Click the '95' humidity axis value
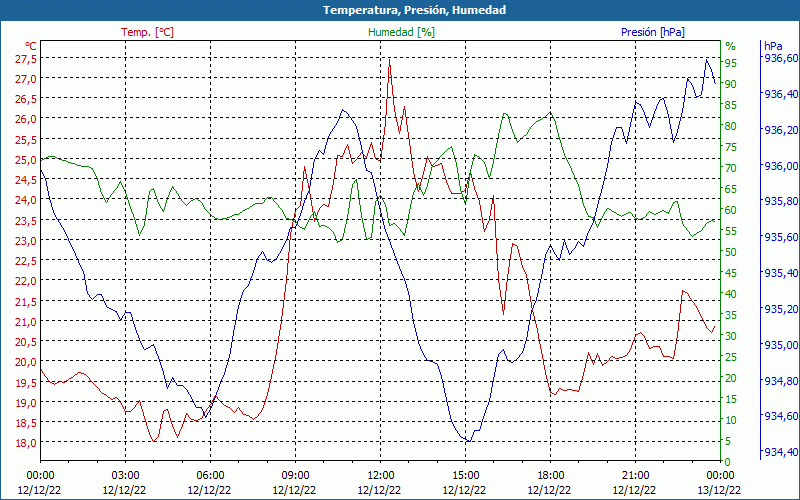 pyautogui.click(x=731, y=63)
